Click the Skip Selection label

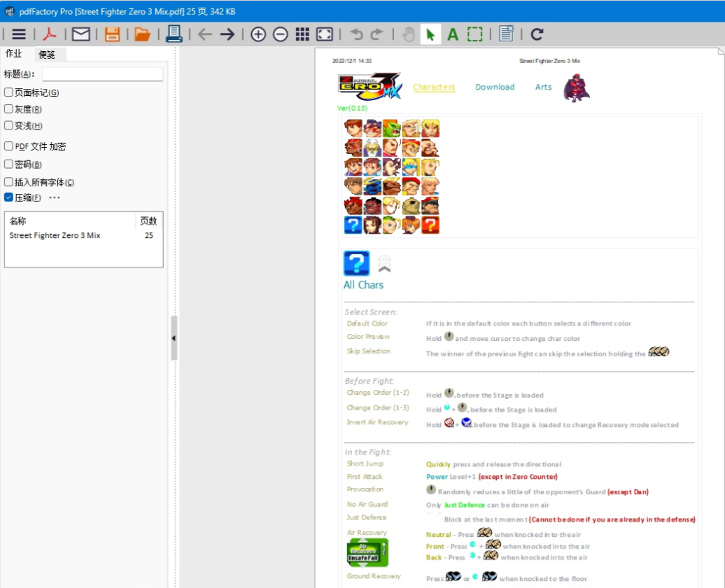pyautogui.click(x=369, y=351)
